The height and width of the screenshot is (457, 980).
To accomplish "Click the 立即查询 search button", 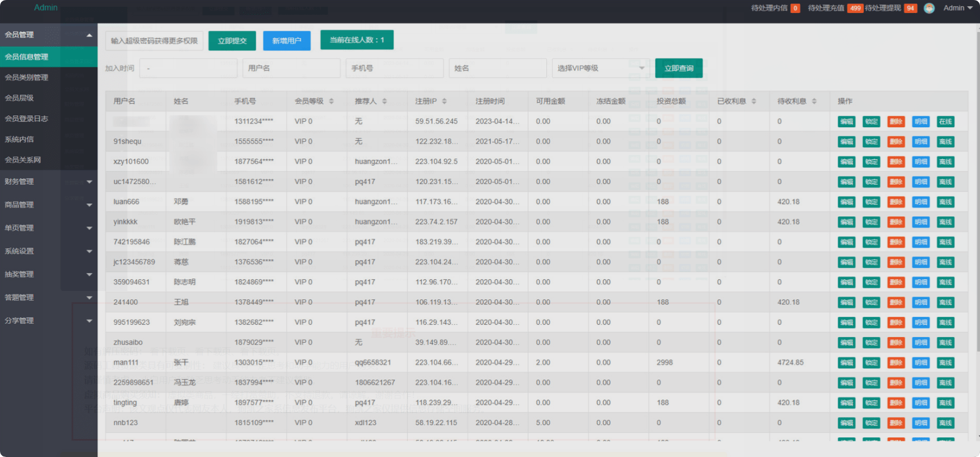I will (x=679, y=68).
